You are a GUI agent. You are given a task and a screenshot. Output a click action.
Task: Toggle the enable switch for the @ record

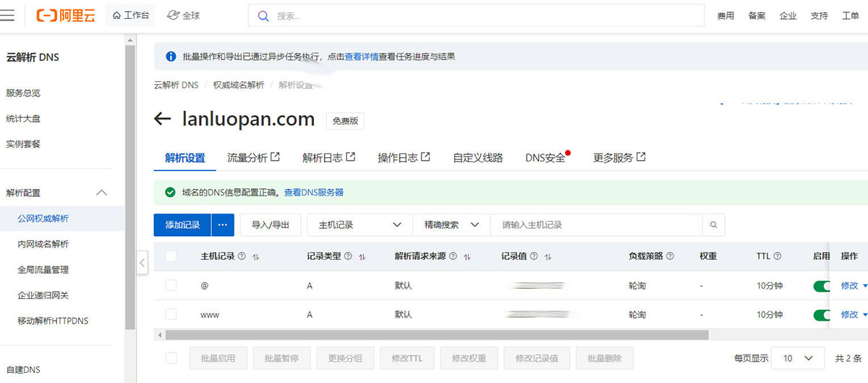(822, 286)
